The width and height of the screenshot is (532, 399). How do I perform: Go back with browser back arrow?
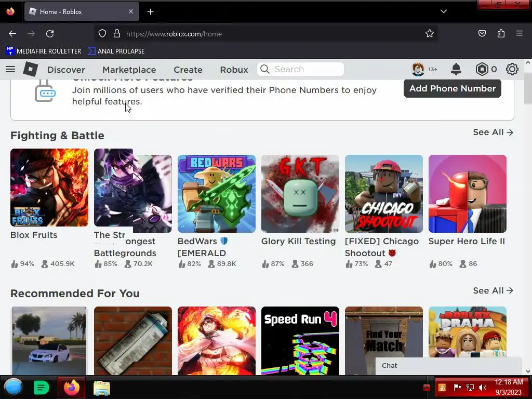[12, 34]
